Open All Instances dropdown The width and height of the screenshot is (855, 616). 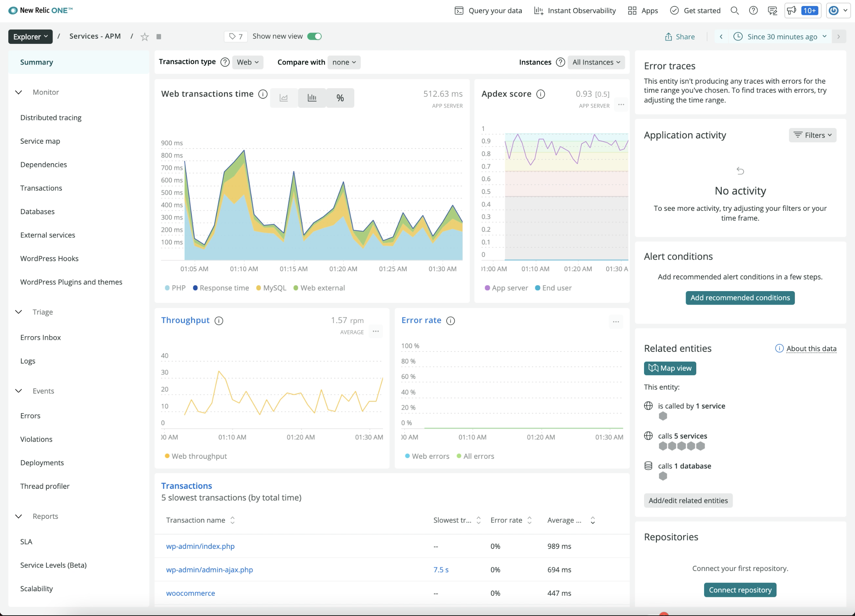tap(596, 62)
